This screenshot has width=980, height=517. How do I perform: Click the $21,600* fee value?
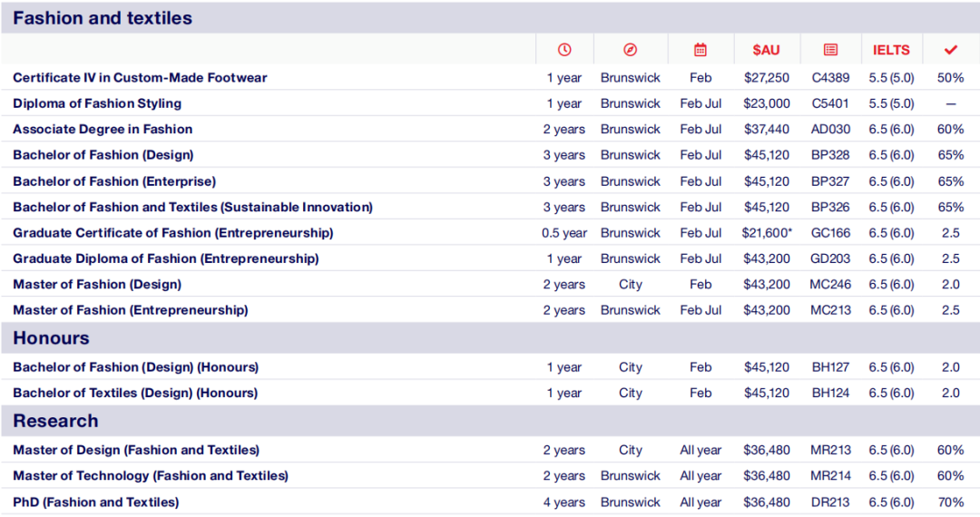[x=767, y=233]
